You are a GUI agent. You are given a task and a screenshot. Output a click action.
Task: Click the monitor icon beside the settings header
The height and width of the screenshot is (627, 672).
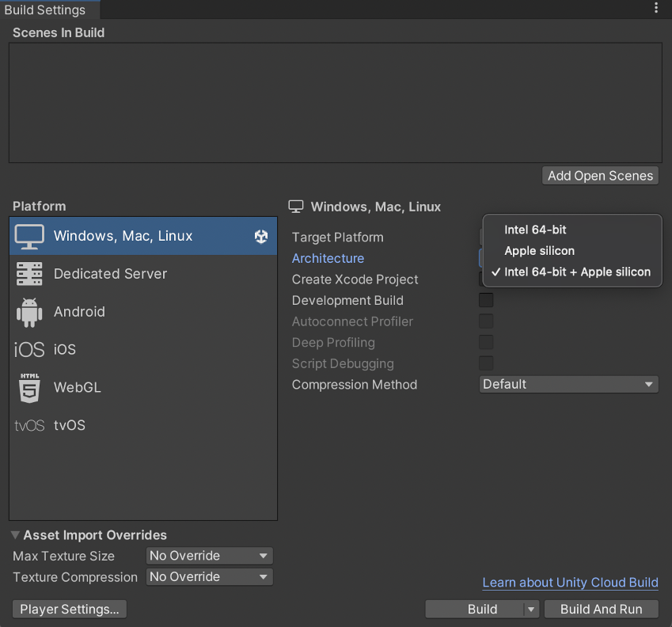pyautogui.click(x=296, y=207)
